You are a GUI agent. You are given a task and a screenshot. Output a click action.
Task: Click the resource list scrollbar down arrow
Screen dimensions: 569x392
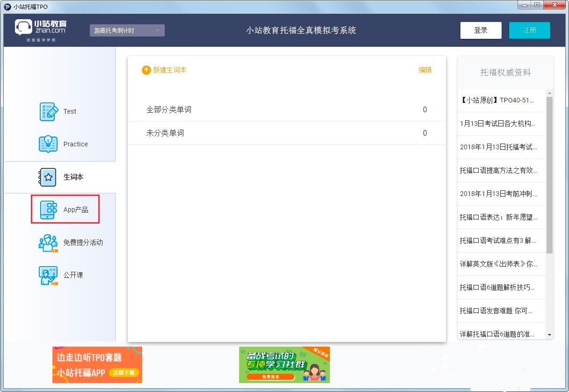click(549, 335)
